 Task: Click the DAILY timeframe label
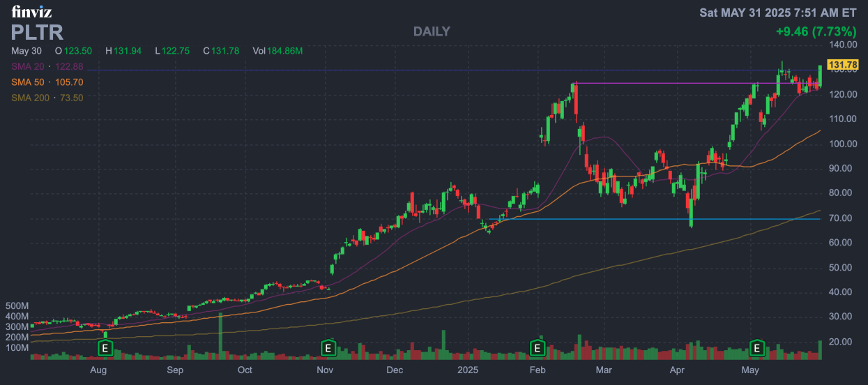pyautogui.click(x=432, y=31)
